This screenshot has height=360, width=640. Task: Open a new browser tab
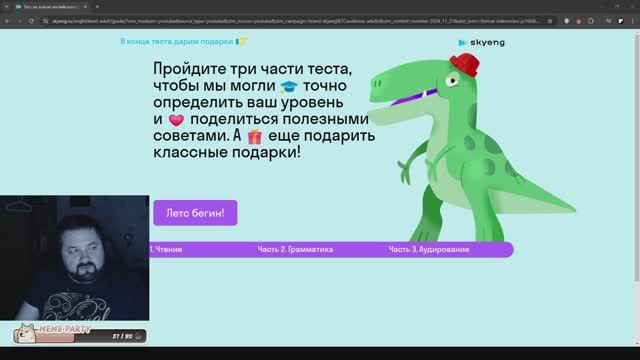pyautogui.click(x=97, y=7)
